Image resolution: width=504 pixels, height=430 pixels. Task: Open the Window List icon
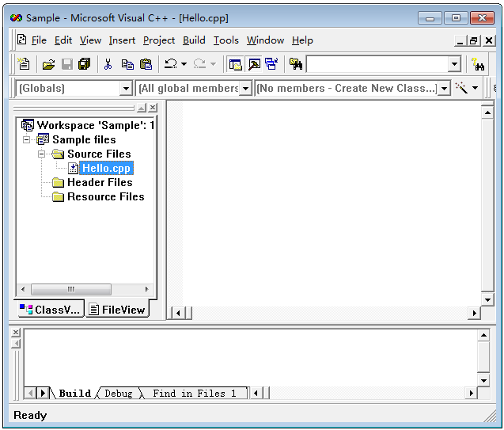pos(272,64)
